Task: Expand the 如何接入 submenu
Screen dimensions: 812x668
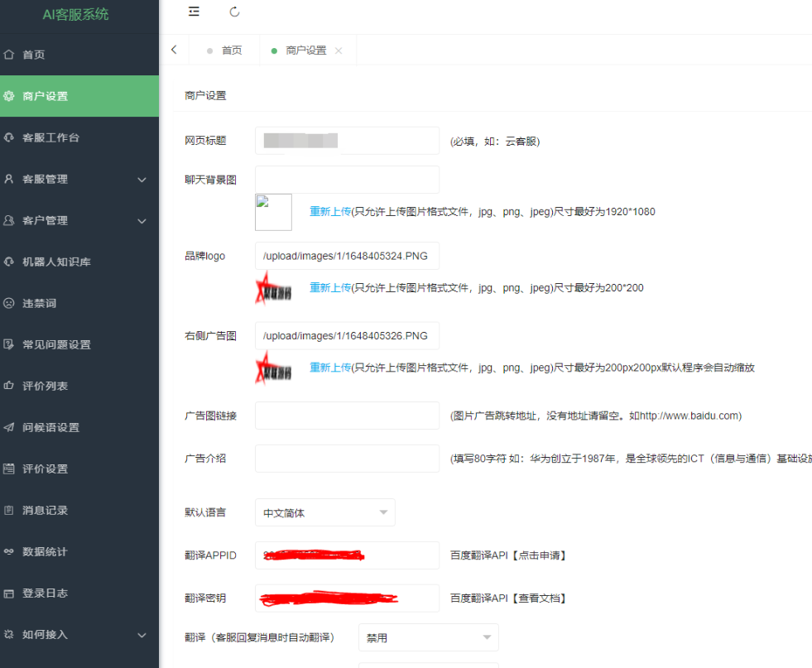Action: pos(79,635)
